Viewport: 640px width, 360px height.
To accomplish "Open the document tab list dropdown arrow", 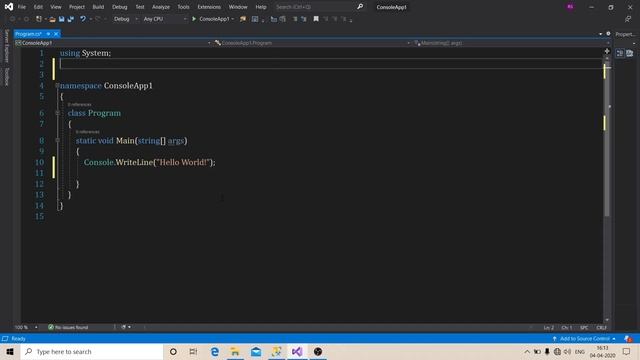I will 600,34.
